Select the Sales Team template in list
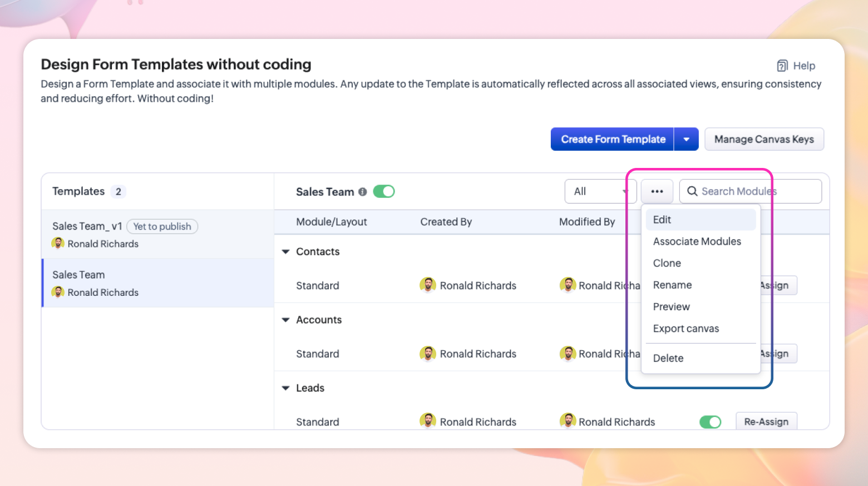The width and height of the screenshot is (868, 486). pyautogui.click(x=157, y=283)
